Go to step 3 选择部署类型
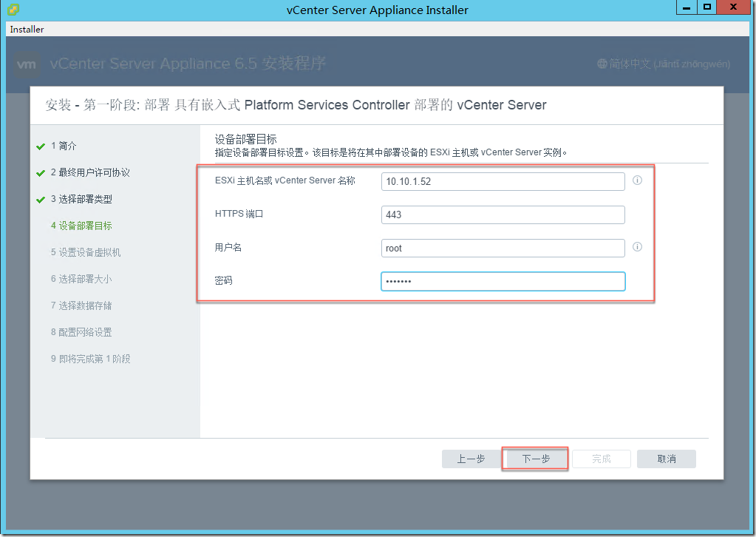 81,199
